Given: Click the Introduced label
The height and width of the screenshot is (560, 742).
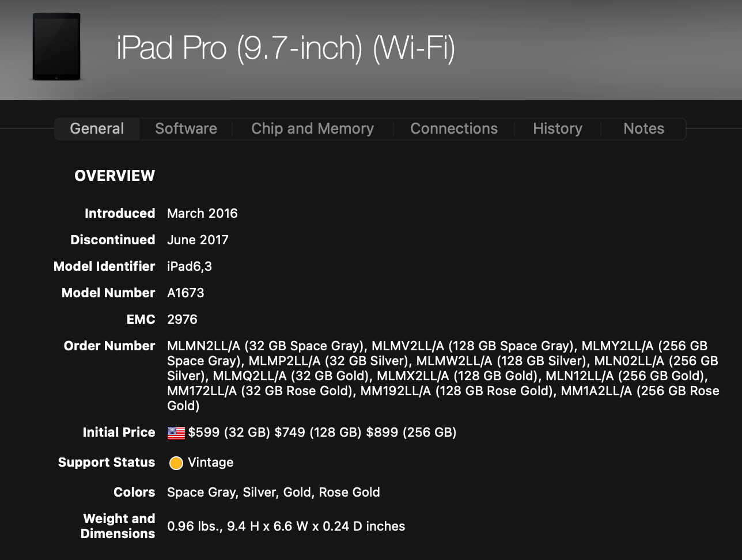Looking at the screenshot, I should click(x=120, y=213).
